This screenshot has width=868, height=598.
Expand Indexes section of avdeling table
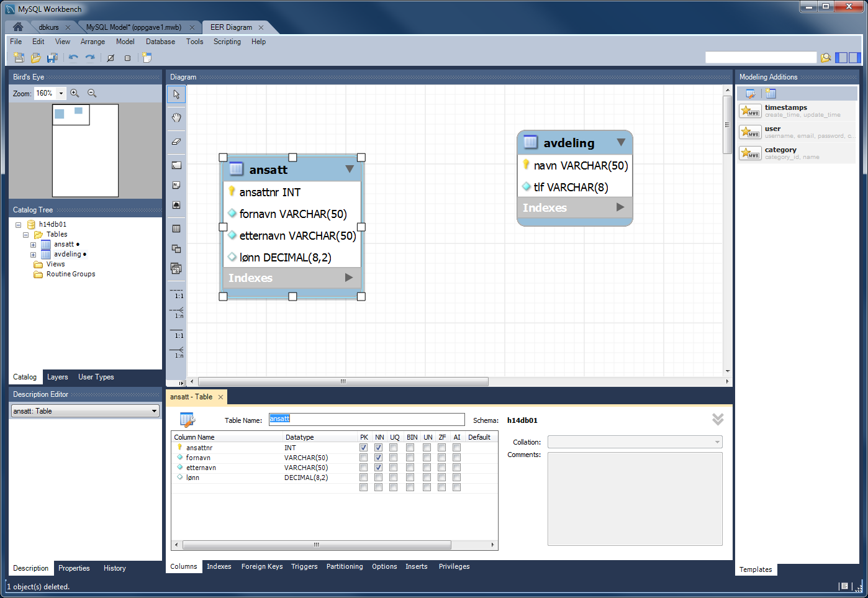pos(620,207)
